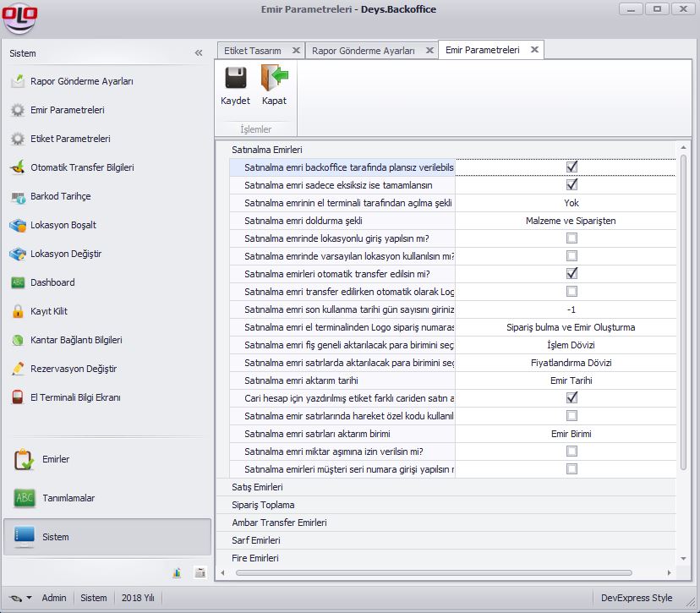This screenshot has width=700, height=613.
Task: Click the chart icon below the navigation groups
Action: (x=178, y=572)
